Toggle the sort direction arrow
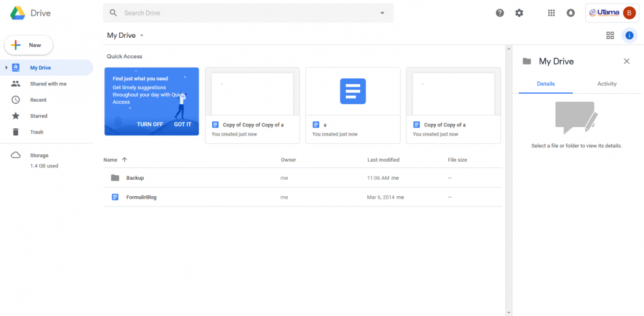 [x=125, y=160]
